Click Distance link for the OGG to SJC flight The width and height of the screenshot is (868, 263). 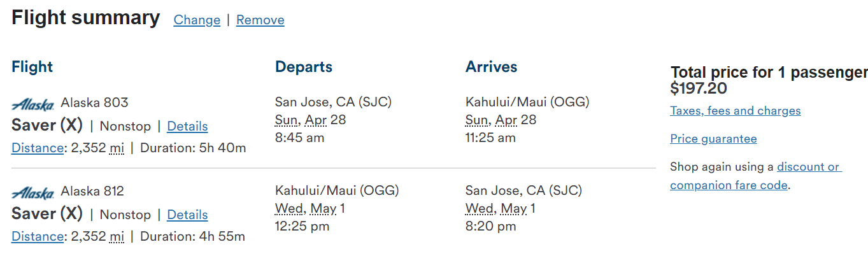click(38, 237)
